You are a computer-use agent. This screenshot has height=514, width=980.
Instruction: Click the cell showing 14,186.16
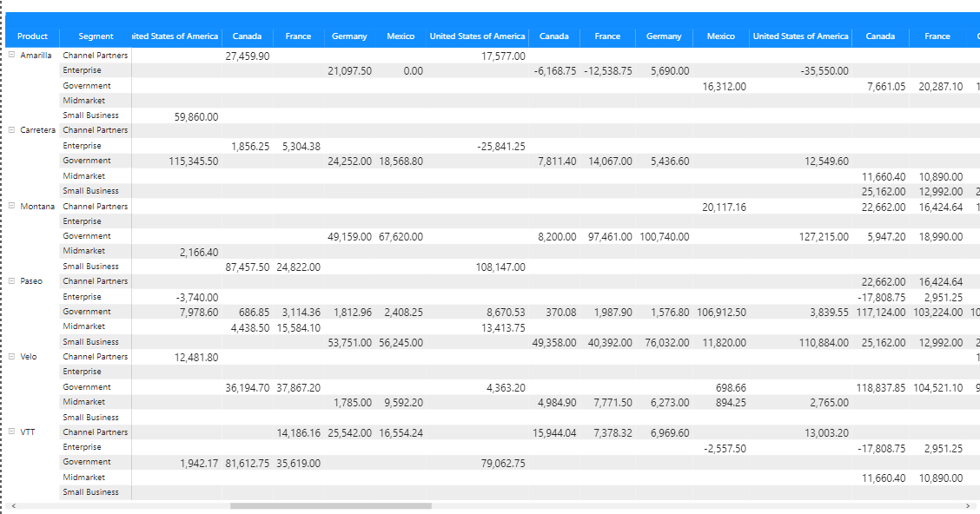click(x=298, y=432)
